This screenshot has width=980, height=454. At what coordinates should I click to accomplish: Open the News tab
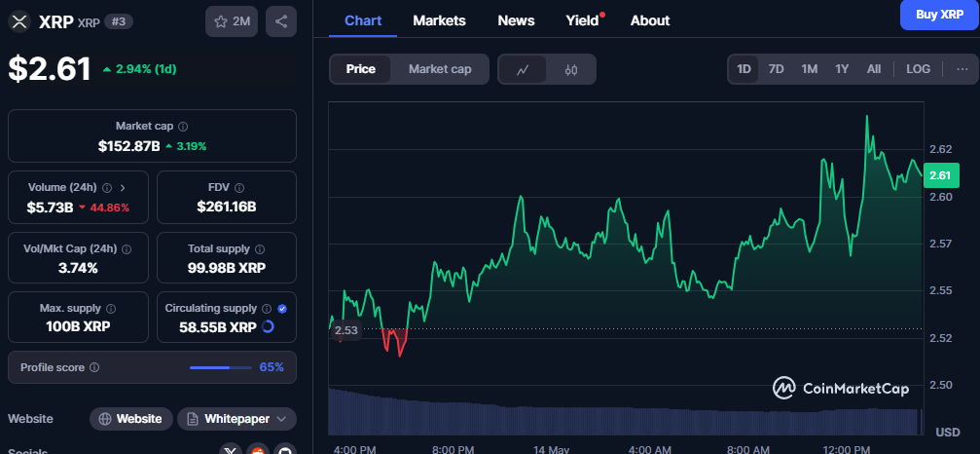(516, 20)
